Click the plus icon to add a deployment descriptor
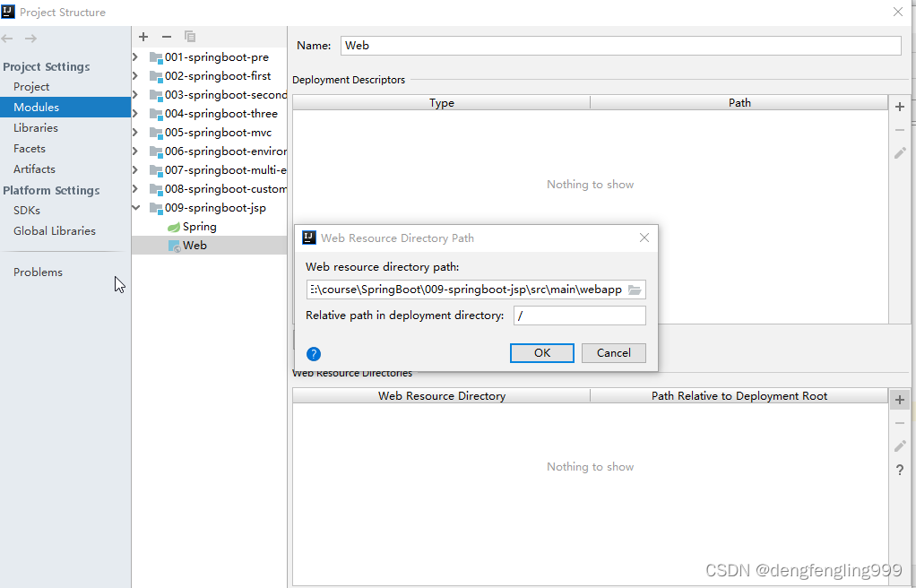916x588 pixels. click(x=899, y=106)
